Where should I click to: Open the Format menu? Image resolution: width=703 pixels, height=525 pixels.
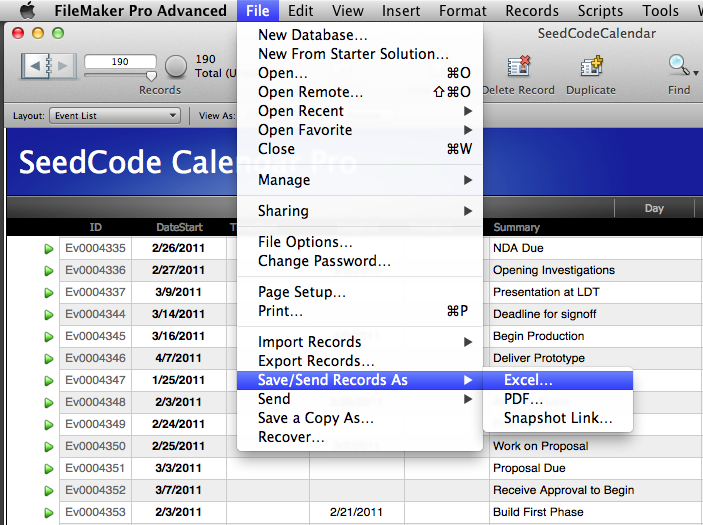(x=462, y=10)
